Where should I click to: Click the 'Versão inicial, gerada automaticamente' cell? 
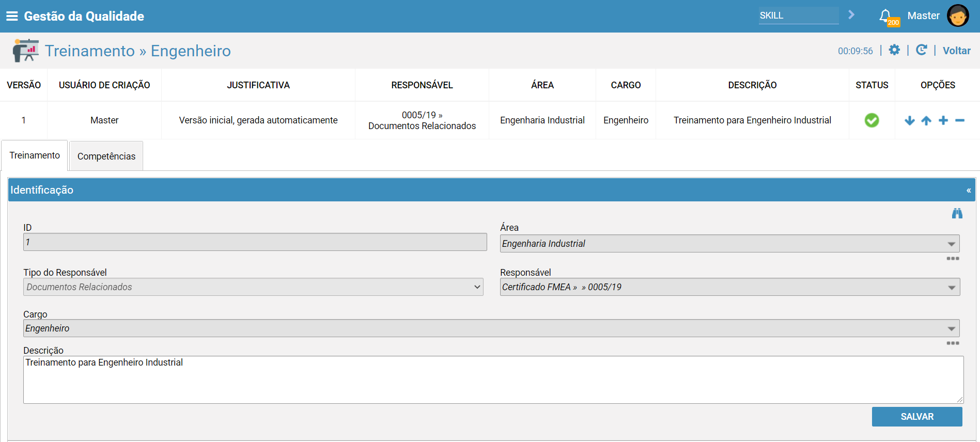tap(258, 120)
